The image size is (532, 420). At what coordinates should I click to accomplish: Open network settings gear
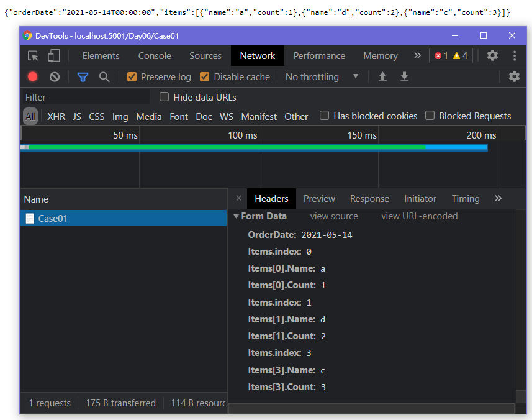[x=514, y=77]
